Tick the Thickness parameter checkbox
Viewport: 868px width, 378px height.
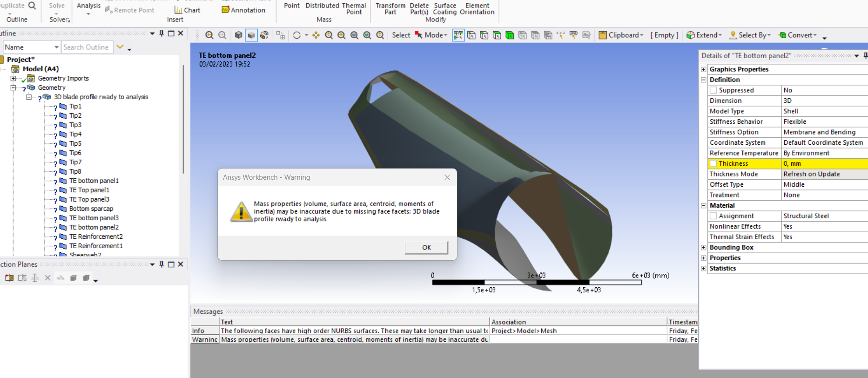click(x=713, y=163)
